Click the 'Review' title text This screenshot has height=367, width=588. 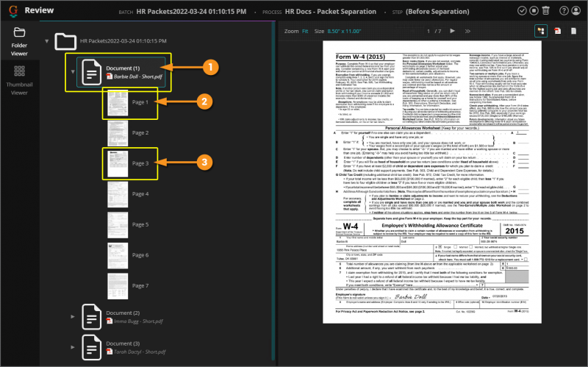point(39,10)
